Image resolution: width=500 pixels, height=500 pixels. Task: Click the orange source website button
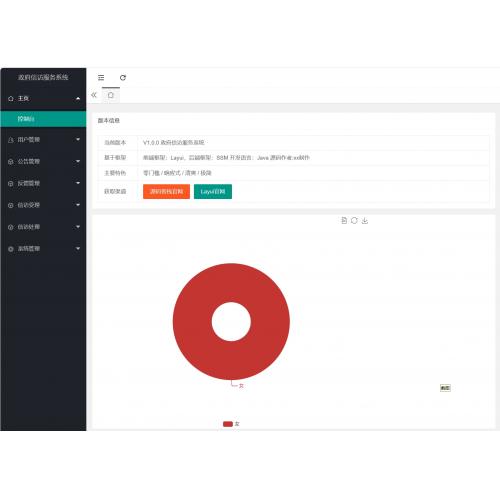tap(166, 191)
